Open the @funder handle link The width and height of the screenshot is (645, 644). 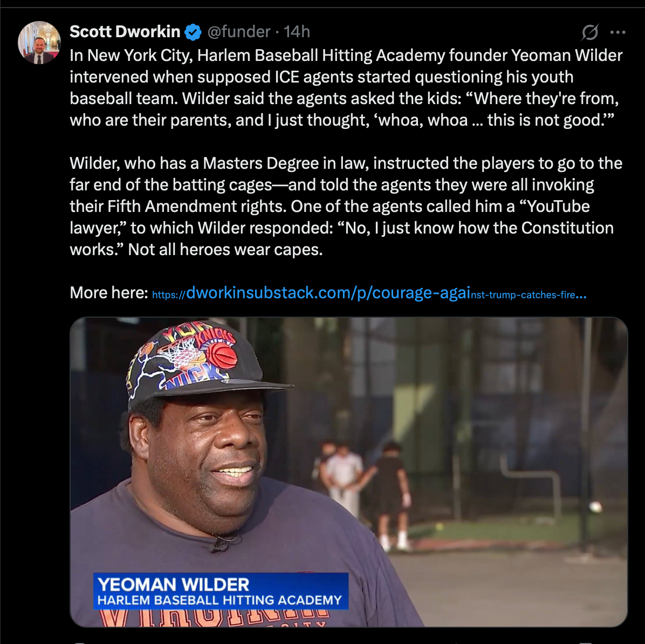(x=238, y=32)
